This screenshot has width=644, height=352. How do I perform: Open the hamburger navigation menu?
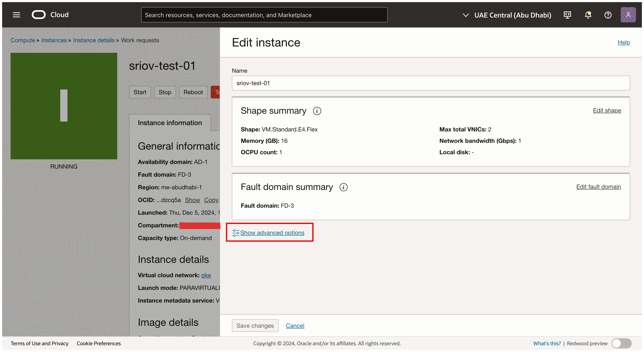(17, 15)
